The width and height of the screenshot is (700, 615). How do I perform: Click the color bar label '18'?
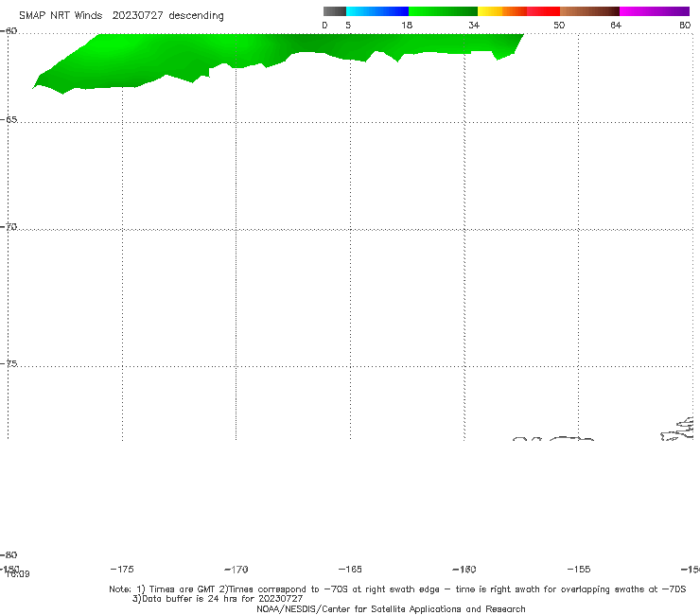(407, 26)
